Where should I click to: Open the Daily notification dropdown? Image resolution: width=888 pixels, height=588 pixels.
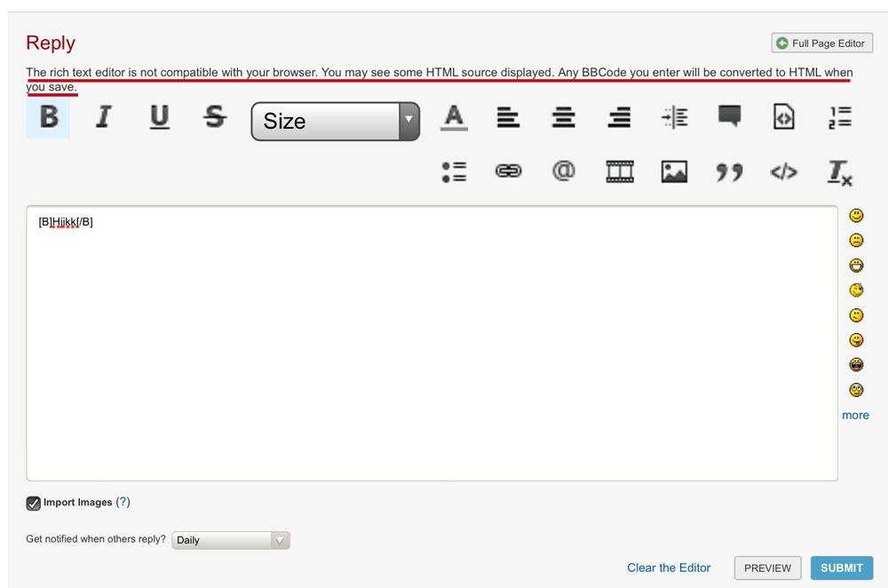point(231,540)
